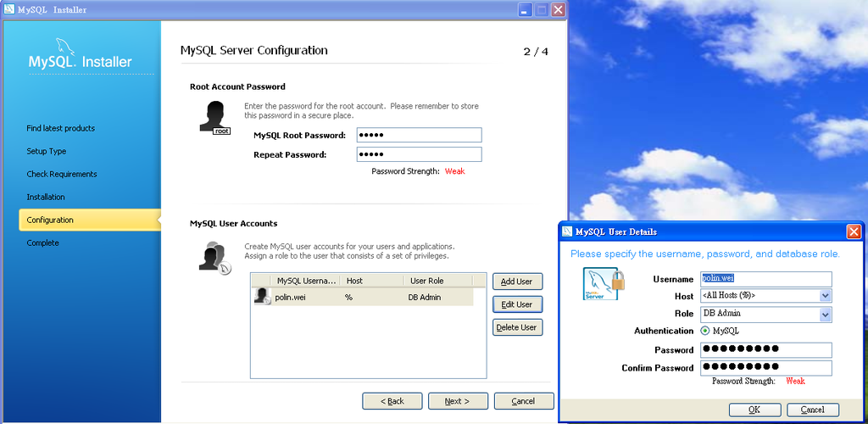Click the MySQL Installer dolphin logo

tap(64, 47)
